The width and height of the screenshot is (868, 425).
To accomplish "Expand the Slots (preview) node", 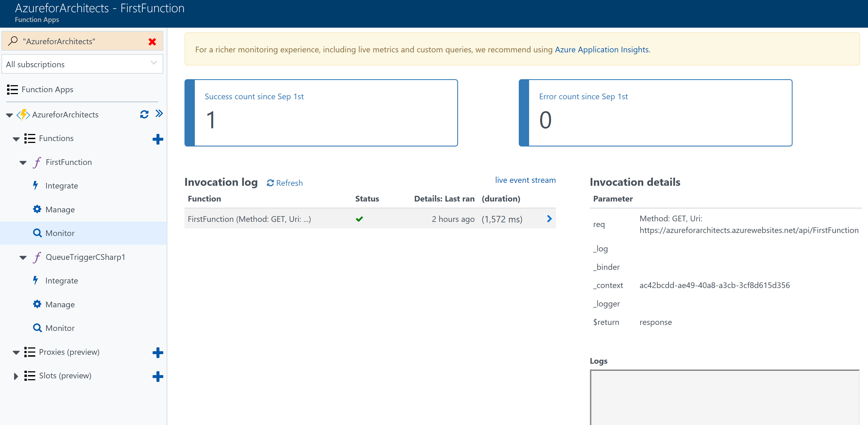I will click(16, 376).
